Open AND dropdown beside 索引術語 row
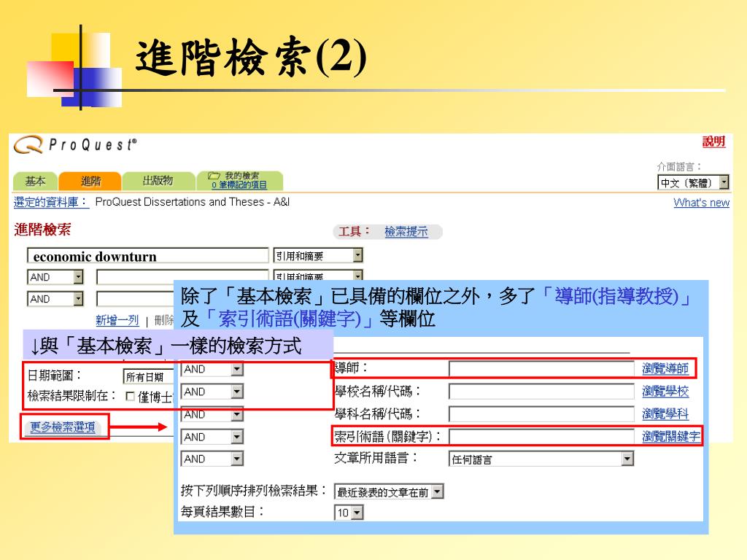 click(x=212, y=437)
